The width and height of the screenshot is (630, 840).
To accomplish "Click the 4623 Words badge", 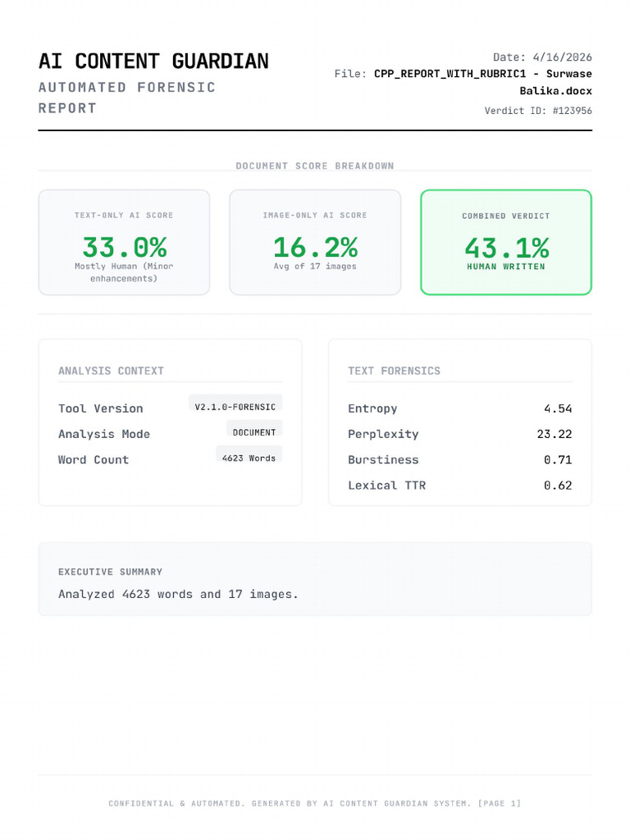I will pyautogui.click(x=249, y=458).
